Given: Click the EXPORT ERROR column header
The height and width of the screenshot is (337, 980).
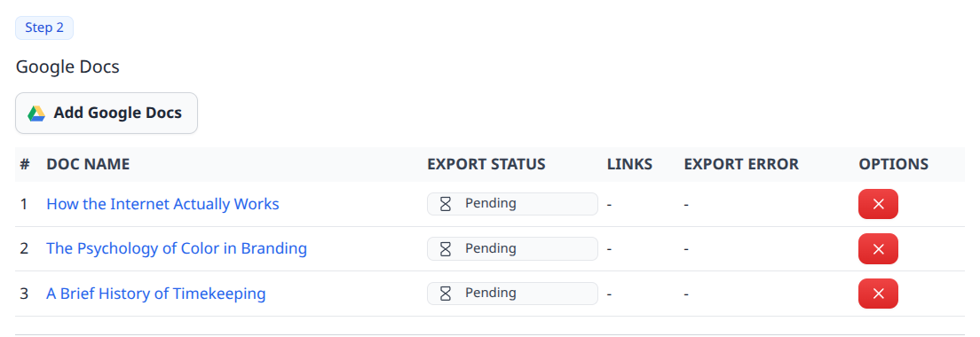Looking at the screenshot, I should tap(741, 164).
